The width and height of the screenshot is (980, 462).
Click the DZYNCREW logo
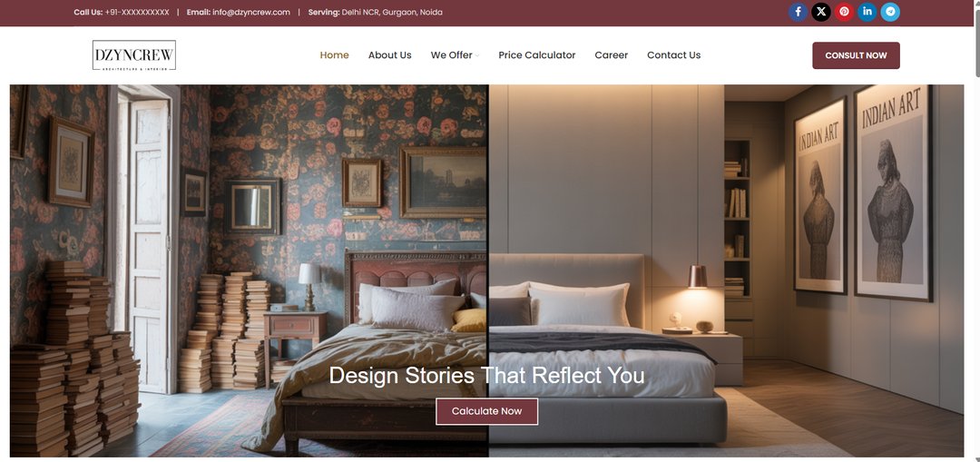(x=133, y=55)
